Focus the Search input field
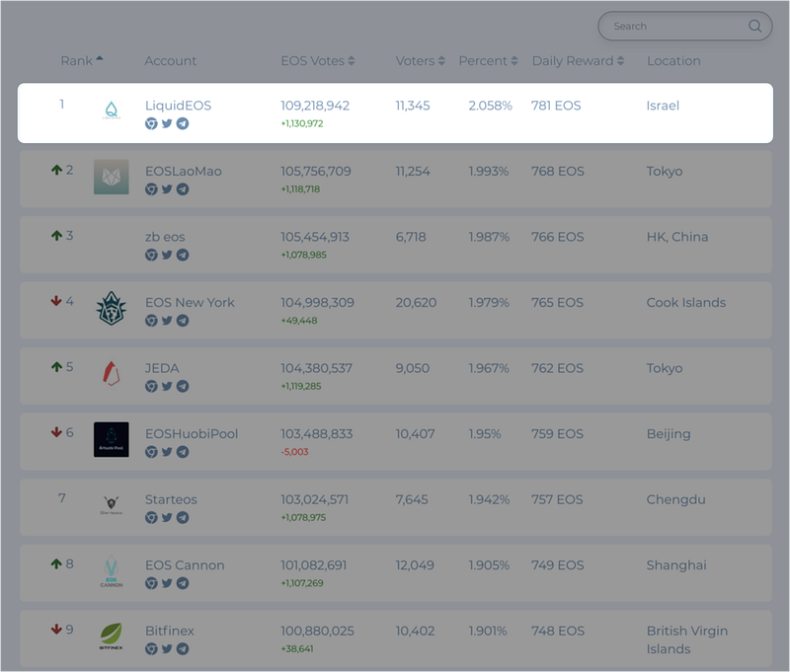This screenshot has width=790, height=672. pos(684,27)
